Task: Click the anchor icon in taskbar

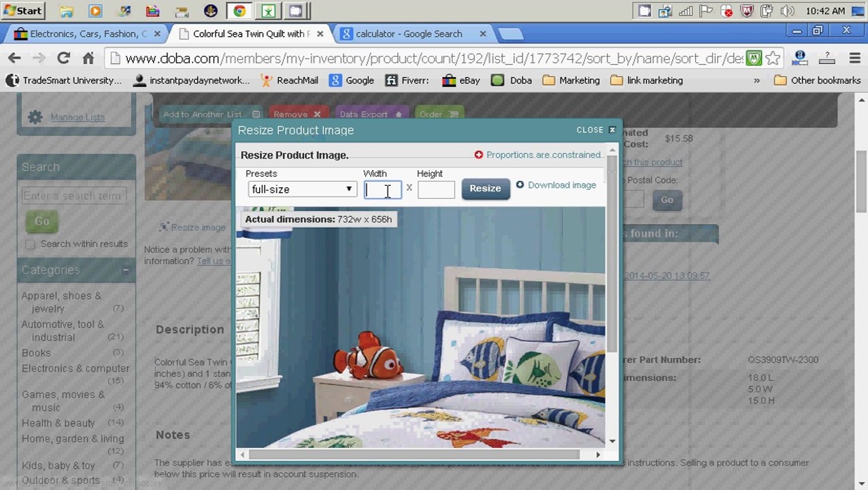Action: click(x=211, y=11)
